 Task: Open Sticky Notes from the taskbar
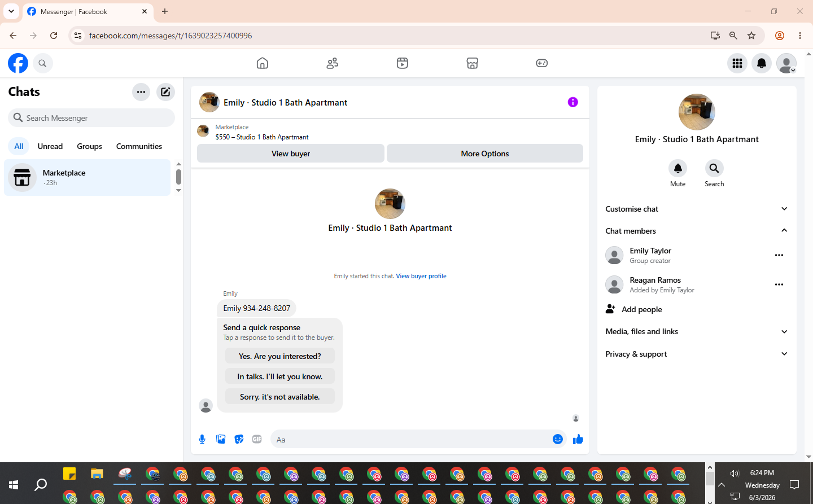point(69,474)
